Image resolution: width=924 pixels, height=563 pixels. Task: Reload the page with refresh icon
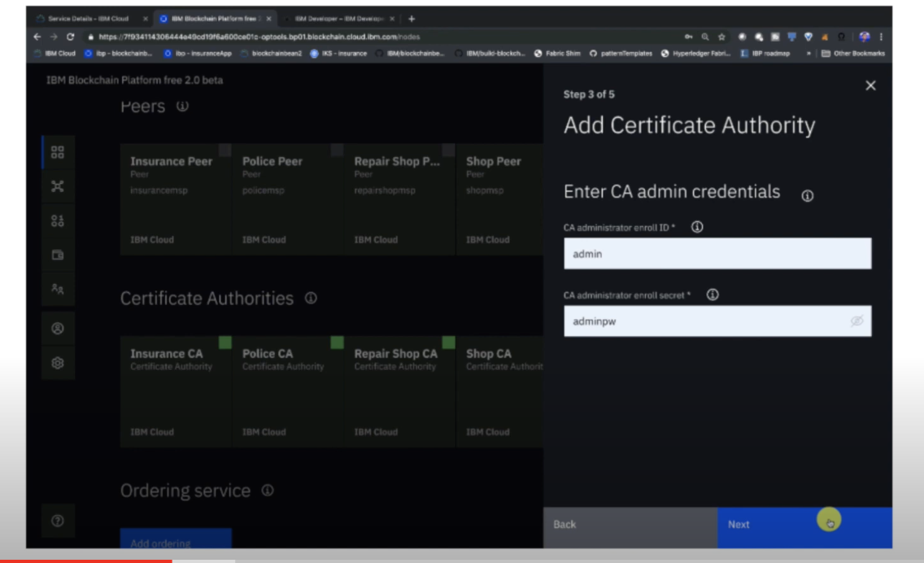pos(70,37)
